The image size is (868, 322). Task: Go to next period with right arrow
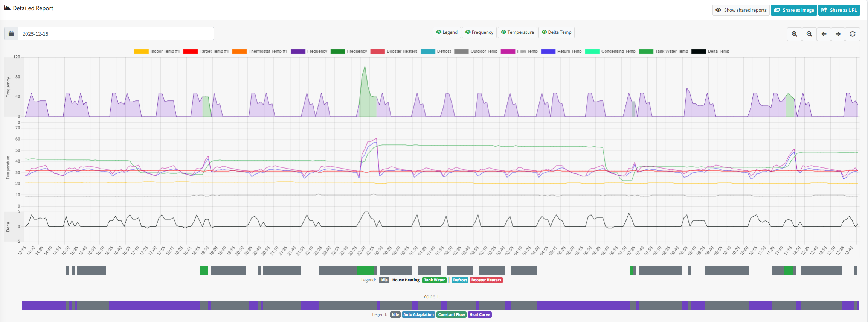(x=838, y=34)
